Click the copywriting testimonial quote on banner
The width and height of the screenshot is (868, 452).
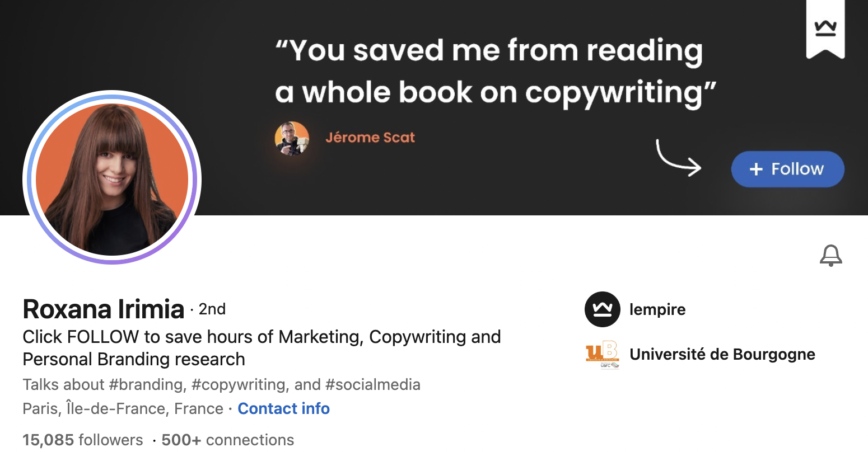click(x=494, y=71)
